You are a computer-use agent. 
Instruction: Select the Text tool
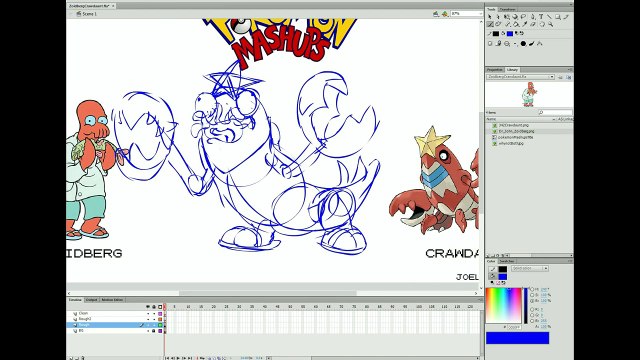point(541,16)
